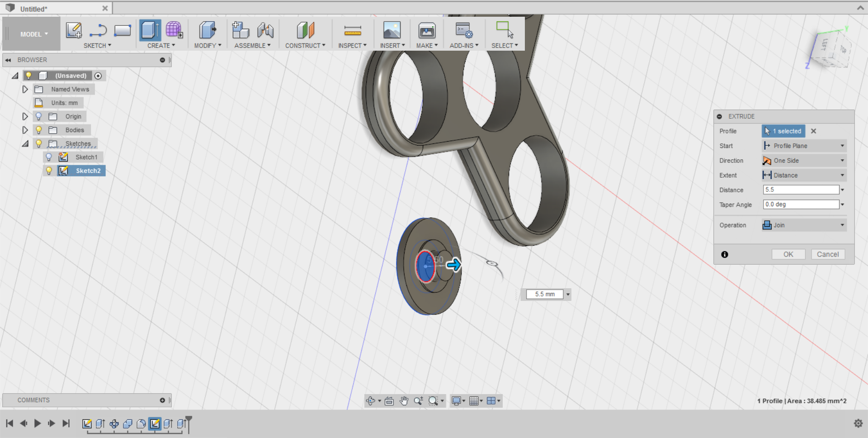Clear the profile selection with X
This screenshot has width=868, height=438.
813,131
